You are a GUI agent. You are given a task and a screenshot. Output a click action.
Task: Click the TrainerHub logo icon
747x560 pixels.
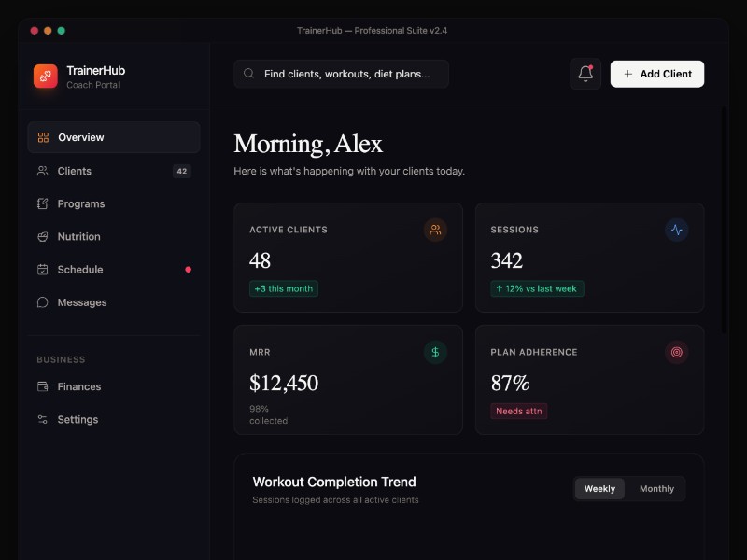pos(45,77)
